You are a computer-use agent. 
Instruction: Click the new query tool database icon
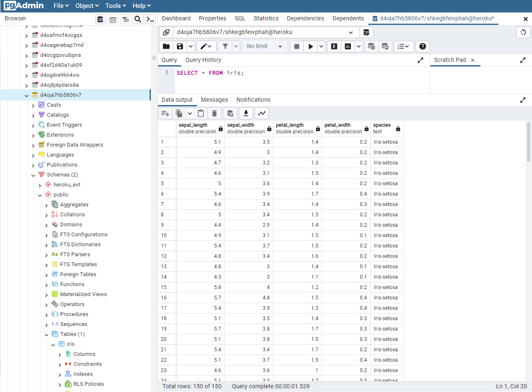[366, 32]
